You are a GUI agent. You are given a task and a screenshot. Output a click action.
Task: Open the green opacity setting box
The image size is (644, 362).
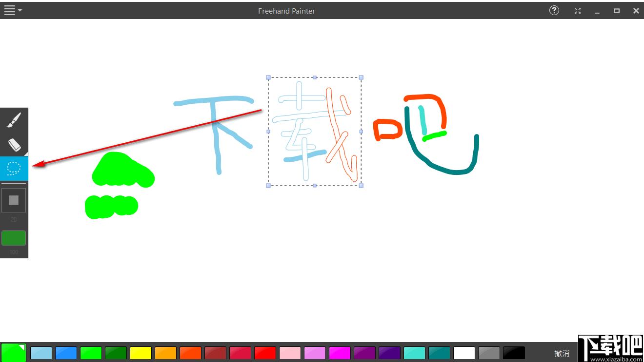coord(14,238)
